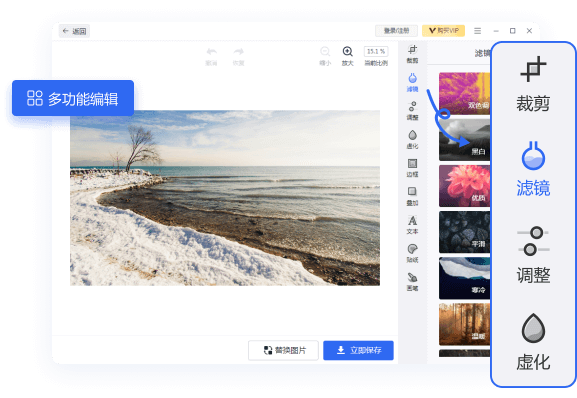Click the zoom percentage field
The image size is (577, 398).
coord(376,51)
